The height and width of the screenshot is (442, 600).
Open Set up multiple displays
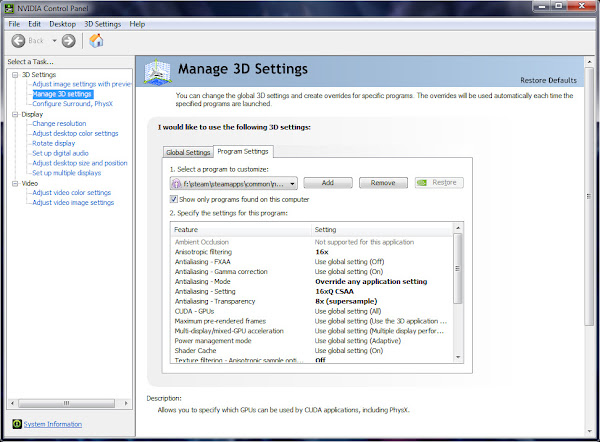pyautogui.click(x=67, y=173)
